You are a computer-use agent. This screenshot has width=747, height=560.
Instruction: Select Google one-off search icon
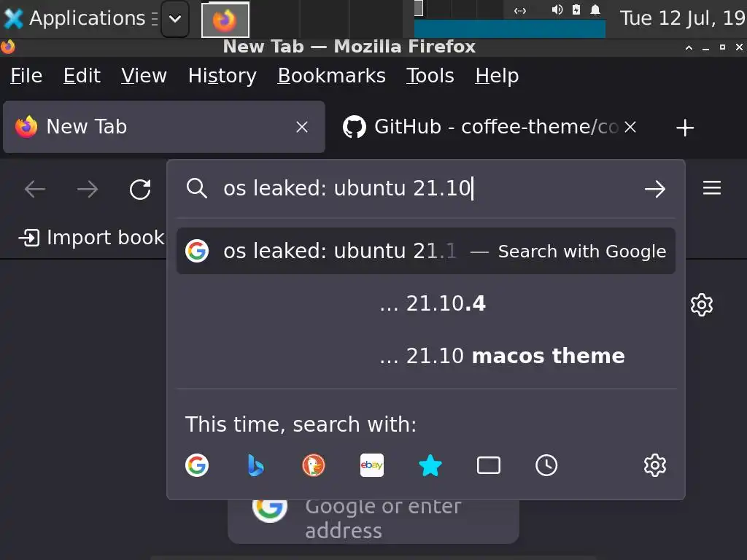197,465
